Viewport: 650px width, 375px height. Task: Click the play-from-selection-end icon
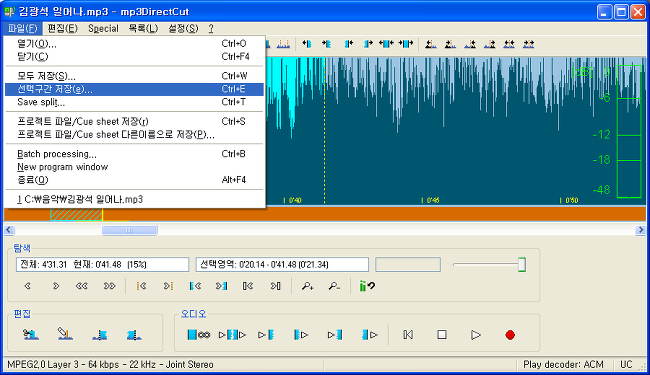369,334
